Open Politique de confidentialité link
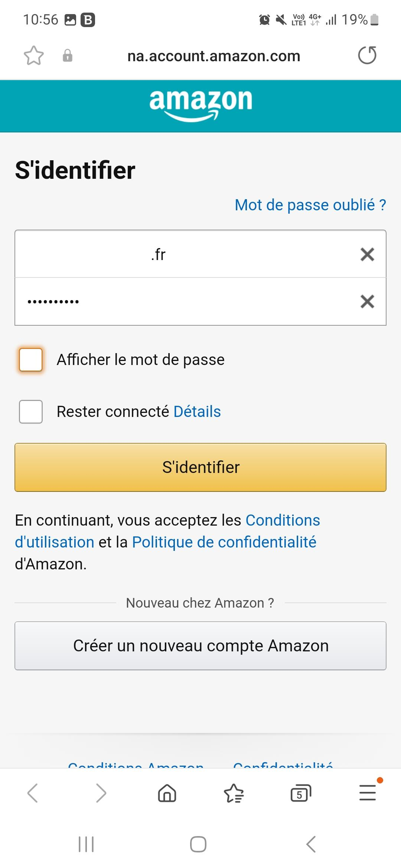The height and width of the screenshot is (868, 401). (x=224, y=542)
